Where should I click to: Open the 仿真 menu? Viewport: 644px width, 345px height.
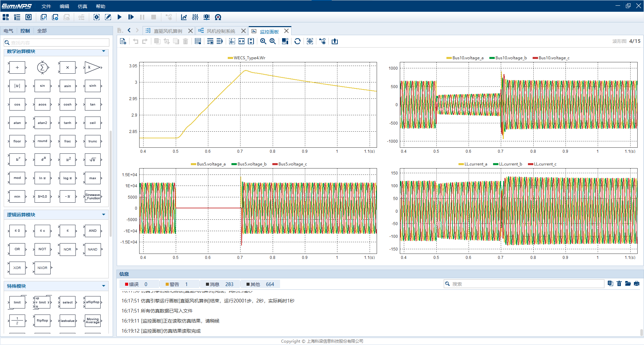click(83, 6)
